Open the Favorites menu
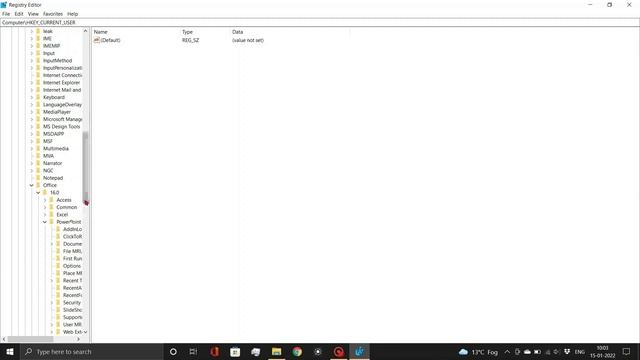 click(53, 14)
